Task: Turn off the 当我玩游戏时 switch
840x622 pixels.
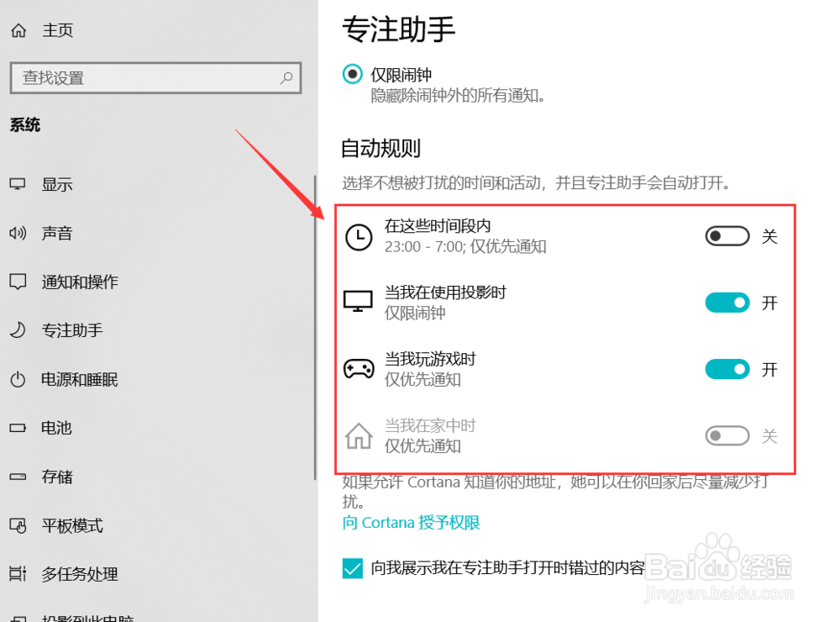Action: [727, 368]
